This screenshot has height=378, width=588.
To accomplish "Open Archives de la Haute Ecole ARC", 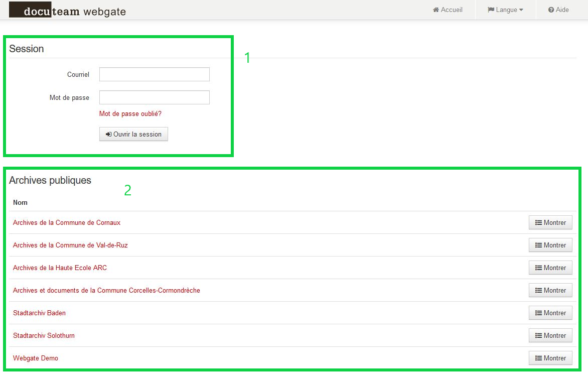I will (x=60, y=268).
